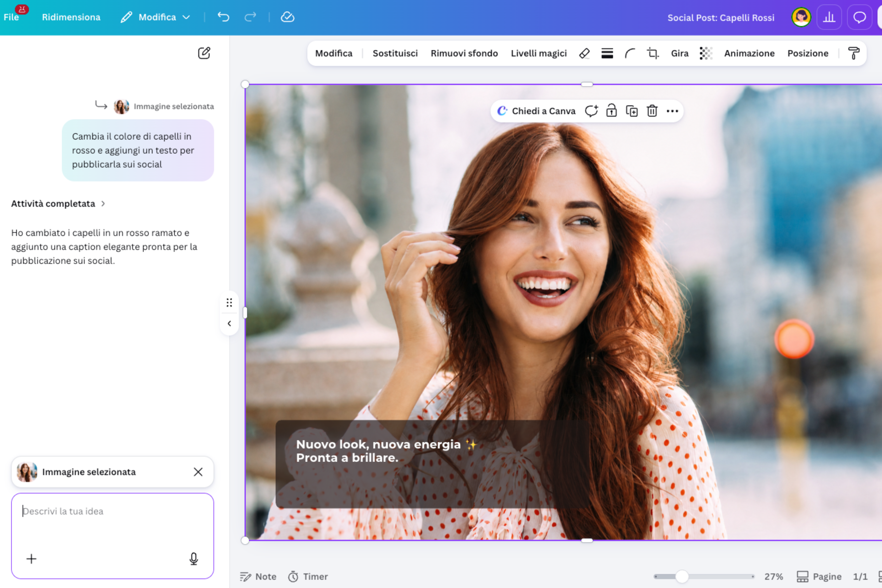
Task: Open the Note panel
Action: tap(258, 577)
